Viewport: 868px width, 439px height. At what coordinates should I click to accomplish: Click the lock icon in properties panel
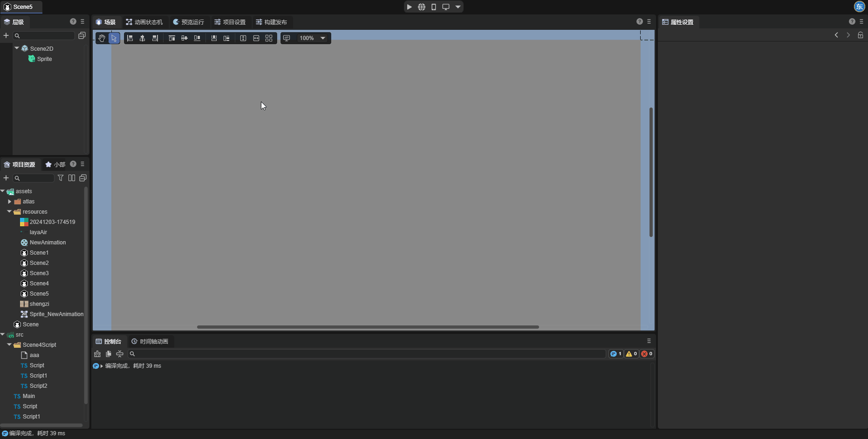pyautogui.click(x=860, y=35)
